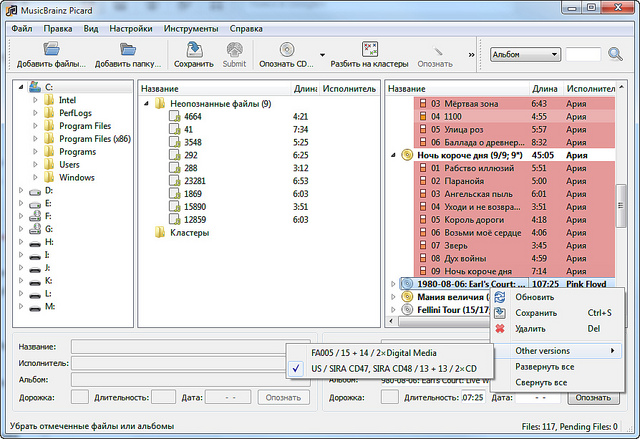Click the gold disc icon of Мания величия
The image size is (640, 439).
tap(407, 297)
